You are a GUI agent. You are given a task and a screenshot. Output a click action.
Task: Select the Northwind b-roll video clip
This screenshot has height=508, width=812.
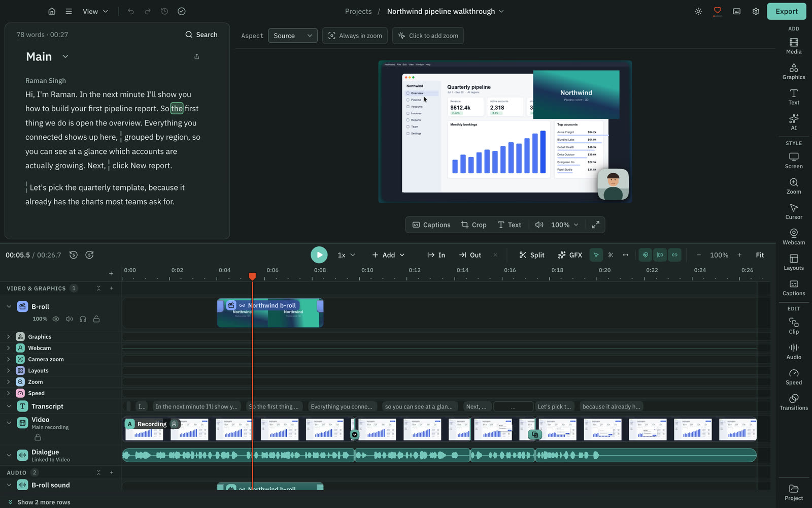click(x=270, y=313)
